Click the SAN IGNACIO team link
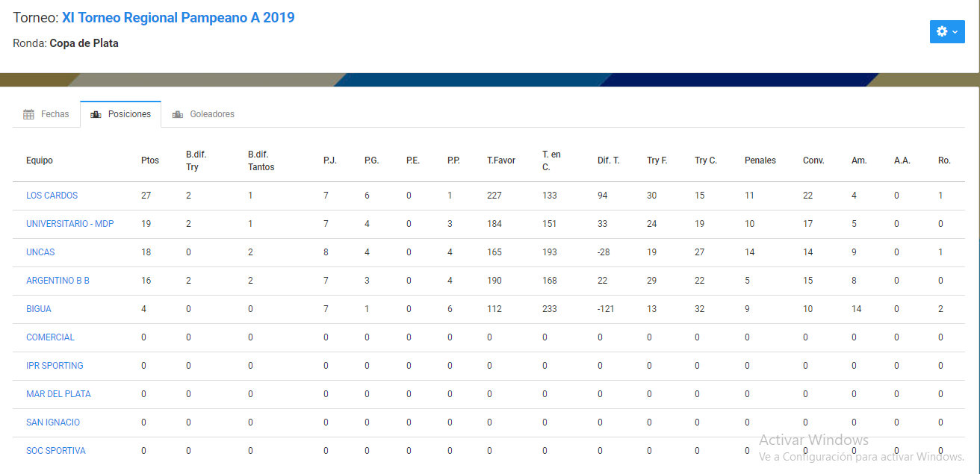 pos(53,422)
